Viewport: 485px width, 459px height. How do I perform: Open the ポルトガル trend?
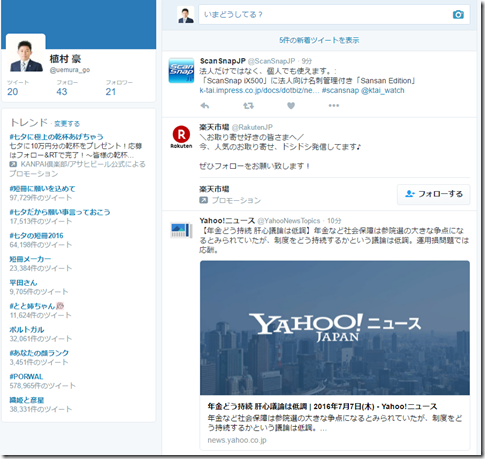(27, 330)
